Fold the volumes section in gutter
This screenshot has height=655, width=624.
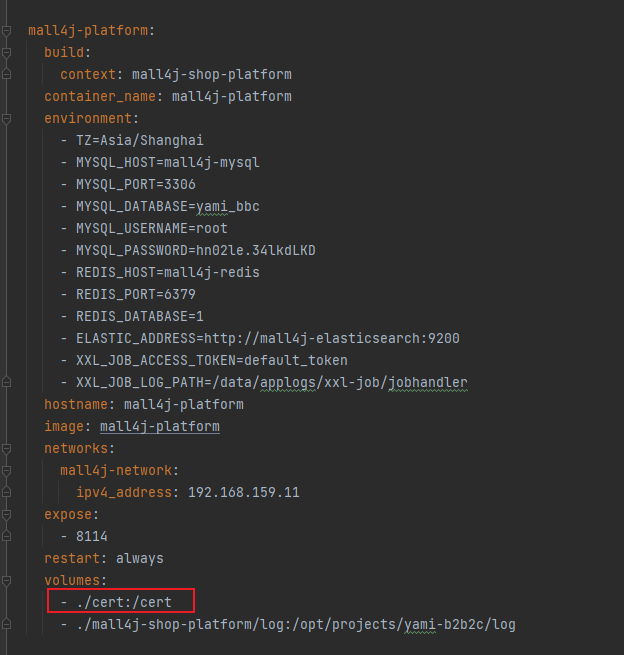point(7,580)
